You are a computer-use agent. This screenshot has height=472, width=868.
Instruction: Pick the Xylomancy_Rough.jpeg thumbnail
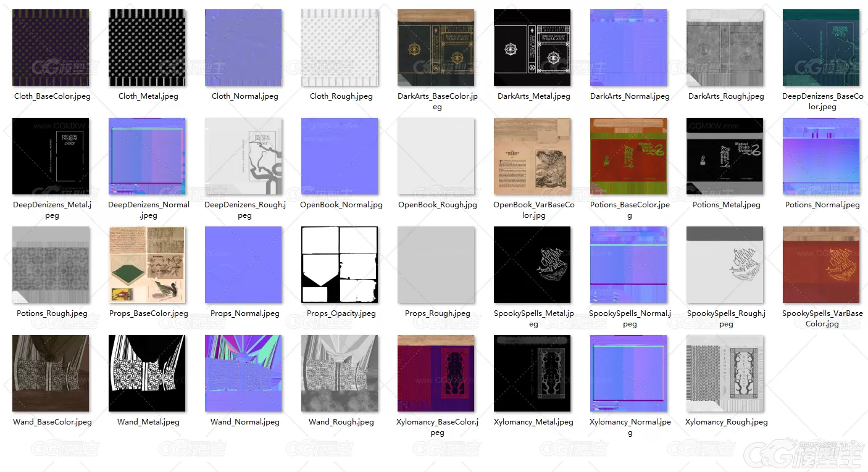point(725,373)
